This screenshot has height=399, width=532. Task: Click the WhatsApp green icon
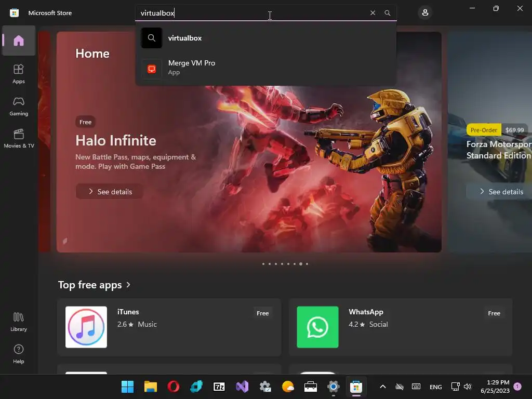click(317, 327)
